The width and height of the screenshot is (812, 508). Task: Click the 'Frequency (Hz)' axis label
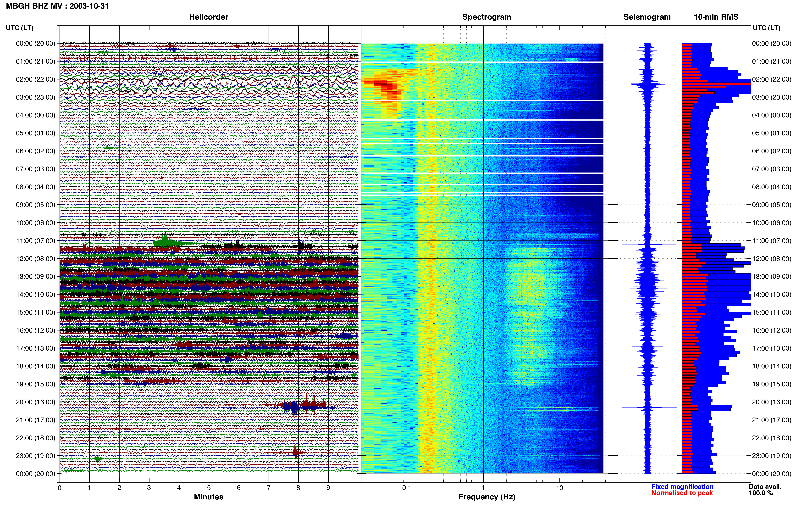click(487, 497)
